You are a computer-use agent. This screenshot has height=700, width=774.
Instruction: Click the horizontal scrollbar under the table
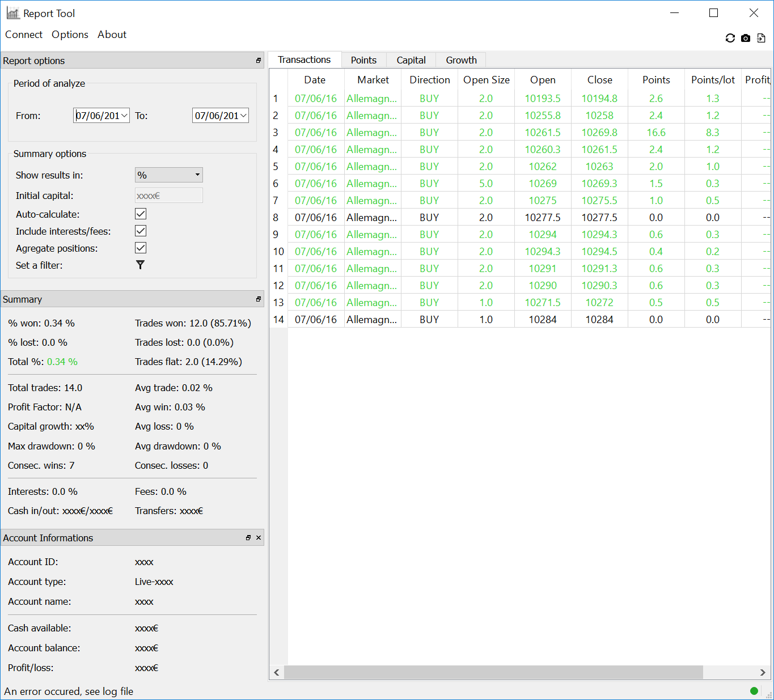coord(493,672)
